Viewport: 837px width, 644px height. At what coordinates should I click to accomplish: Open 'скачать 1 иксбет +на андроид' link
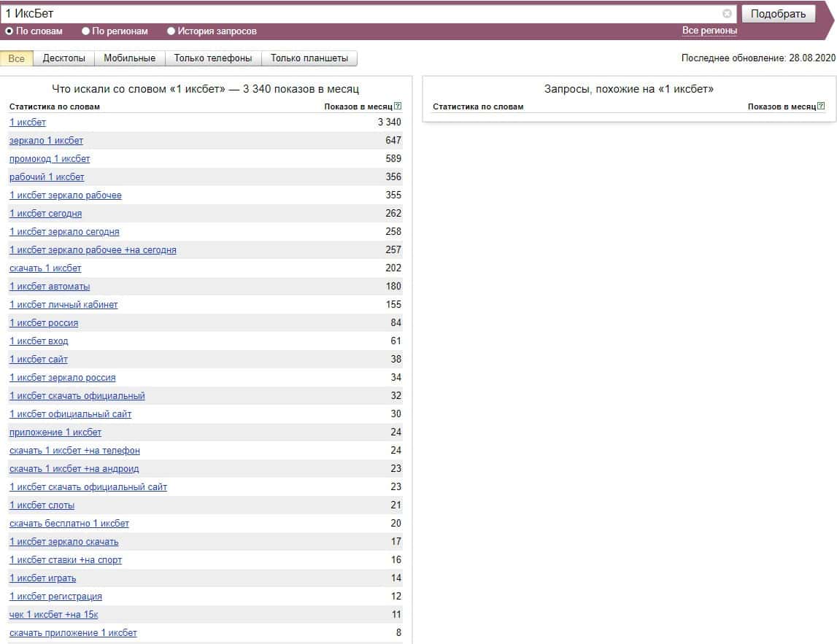[74, 469]
